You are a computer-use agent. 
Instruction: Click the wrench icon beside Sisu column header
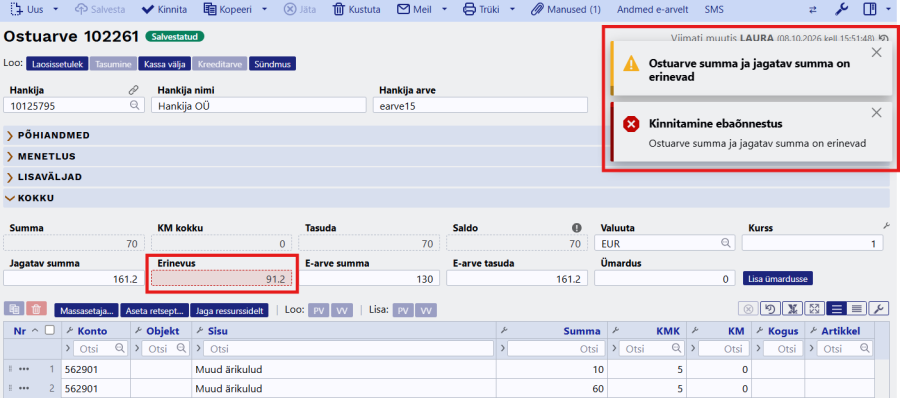click(200, 331)
